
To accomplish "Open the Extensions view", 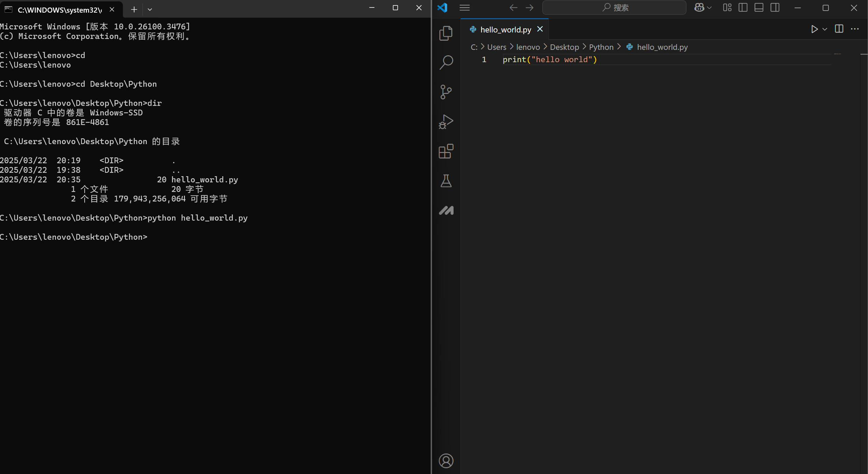I will click(x=446, y=151).
